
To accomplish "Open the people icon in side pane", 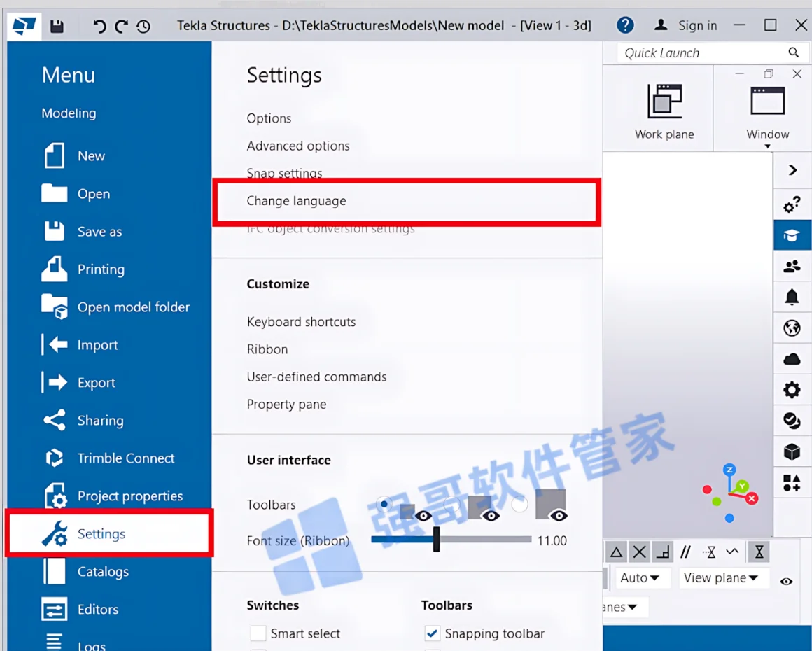I will (791, 267).
